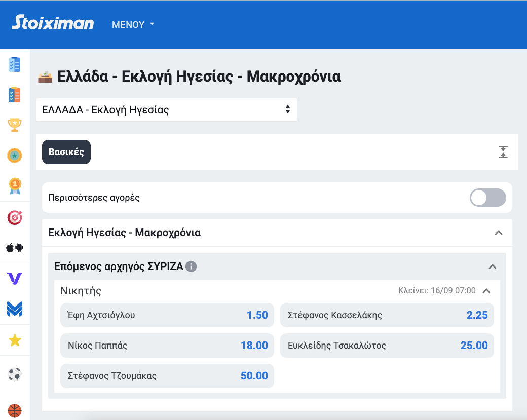Bet on Έφη Αχτσιόγλου at 1.50
527x420 pixels.
167,315
